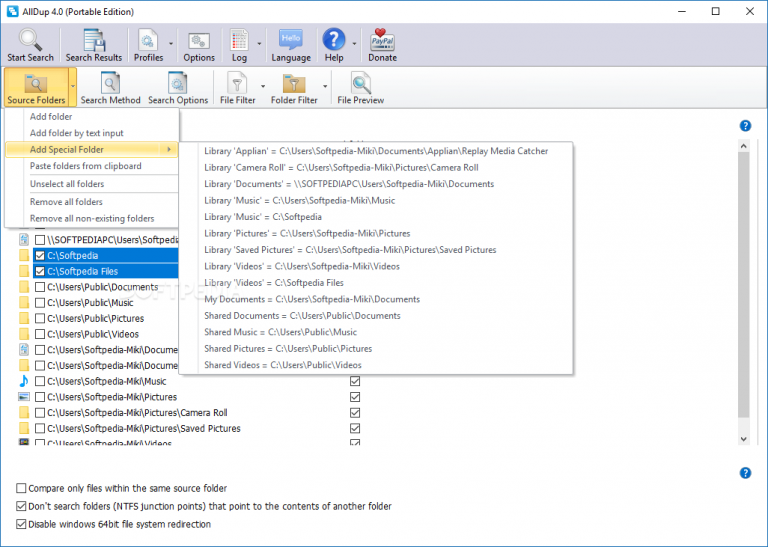
Task: Click folder icon beside Saved Pictures row
Action: (24, 428)
